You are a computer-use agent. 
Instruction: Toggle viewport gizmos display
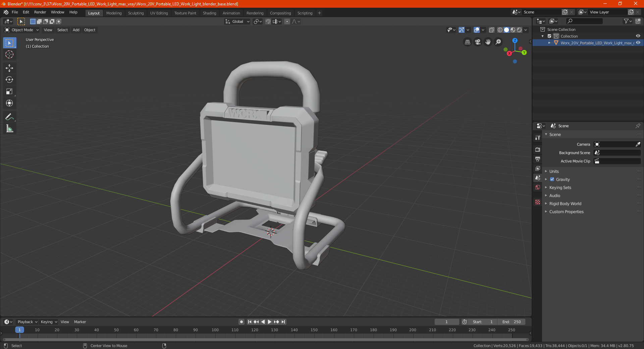(x=462, y=30)
